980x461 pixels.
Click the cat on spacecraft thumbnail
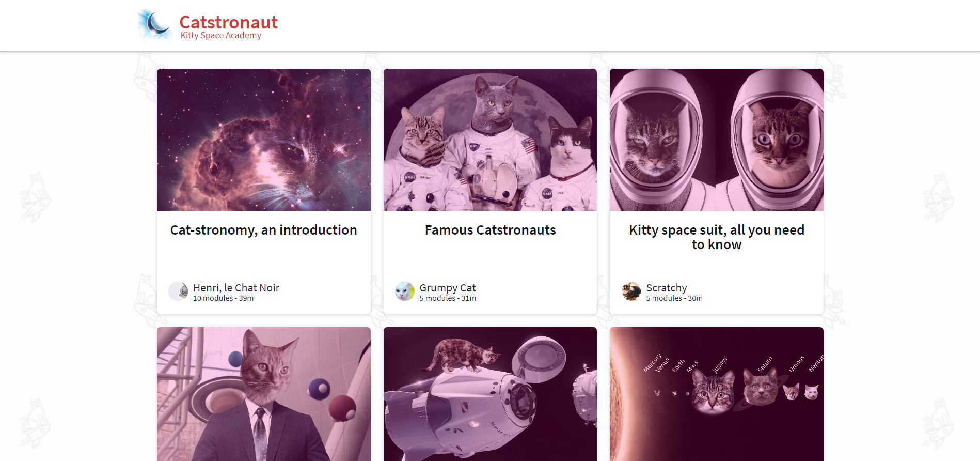489,394
